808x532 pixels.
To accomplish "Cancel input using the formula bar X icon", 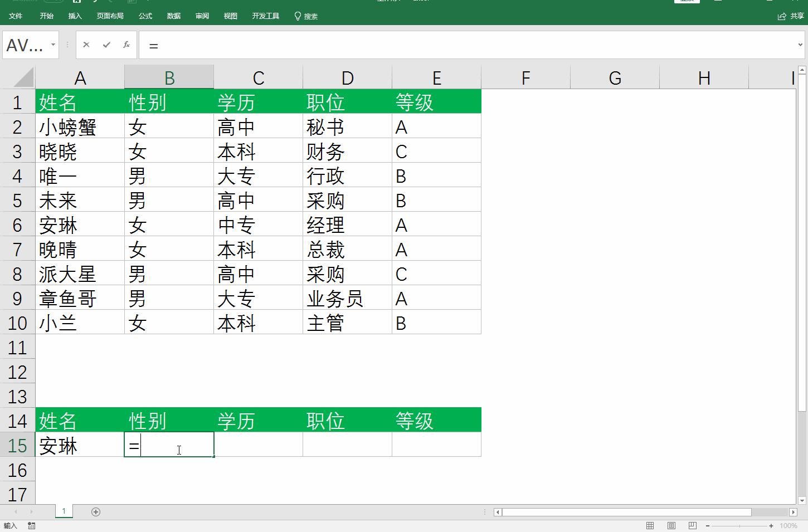I will point(86,45).
